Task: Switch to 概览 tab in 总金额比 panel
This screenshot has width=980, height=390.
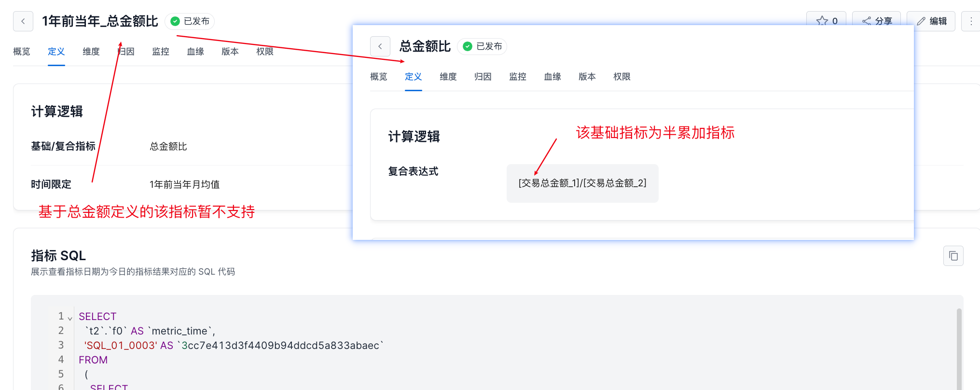Action: click(x=379, y=77)
